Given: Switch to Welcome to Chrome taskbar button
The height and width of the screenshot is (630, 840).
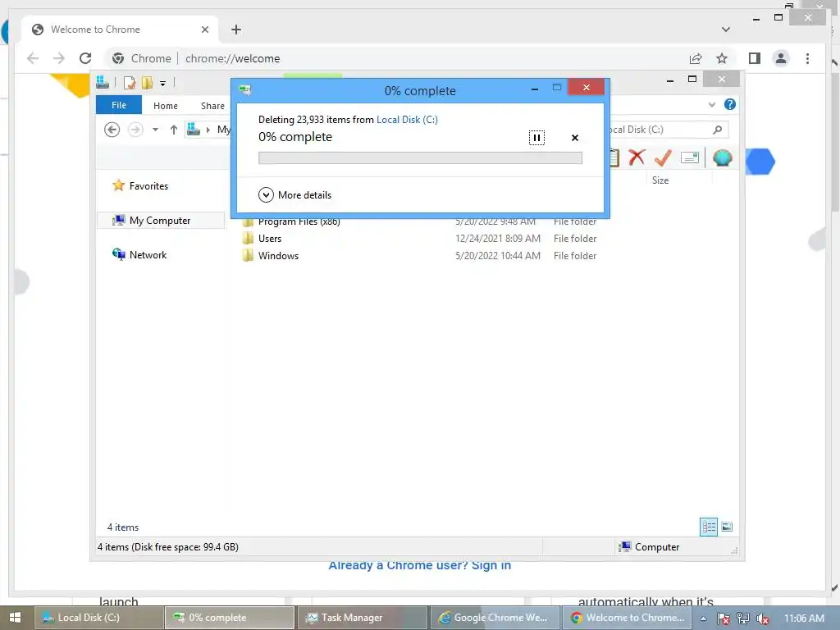Looking at the screenshot, I should 628,618.
